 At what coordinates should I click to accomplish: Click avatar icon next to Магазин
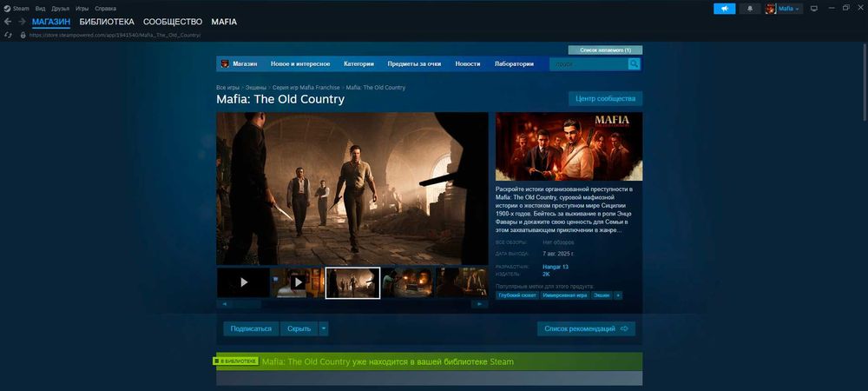225,63
